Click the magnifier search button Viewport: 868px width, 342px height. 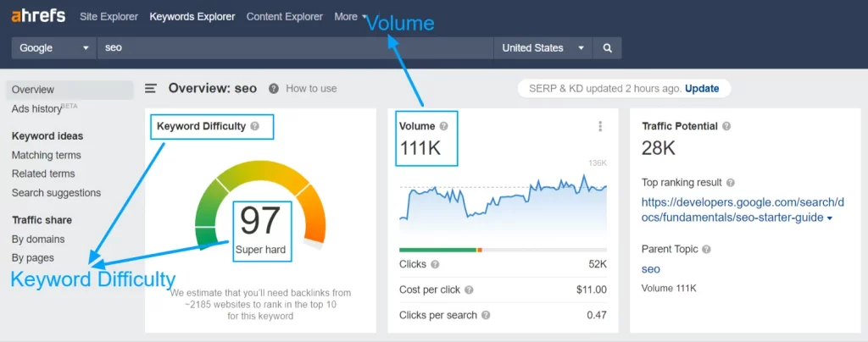point(607,48)
